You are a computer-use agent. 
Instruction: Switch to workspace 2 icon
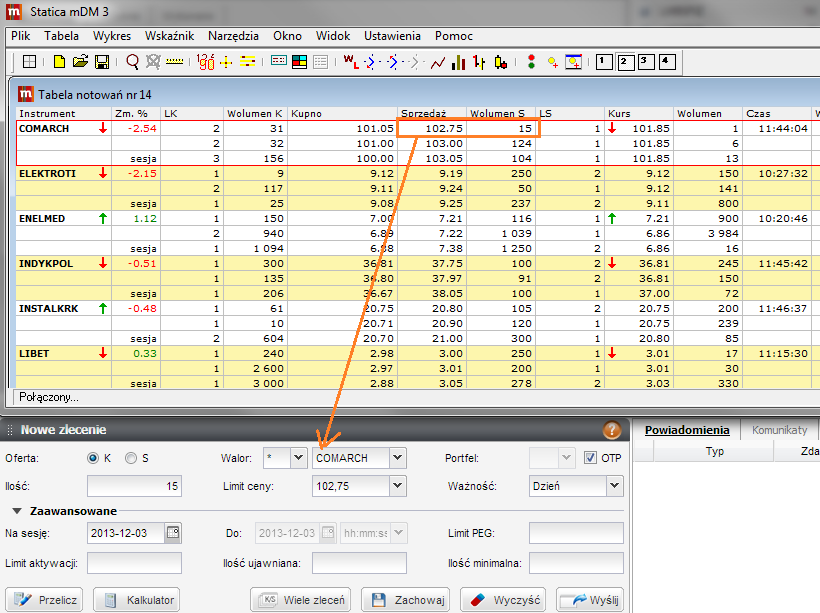point(625,62)
